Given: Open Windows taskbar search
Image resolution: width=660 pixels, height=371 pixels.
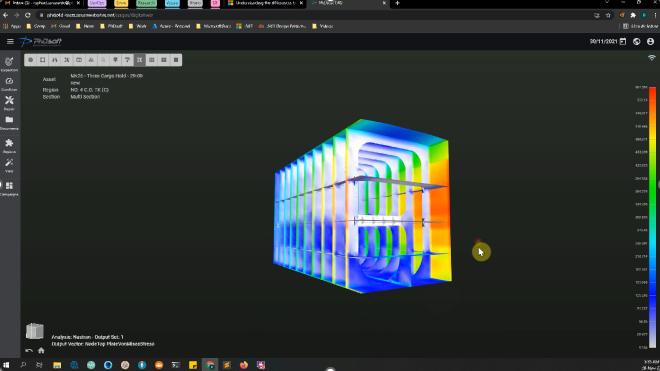Looking at the screenshot, I should click(x=23, y=365).
